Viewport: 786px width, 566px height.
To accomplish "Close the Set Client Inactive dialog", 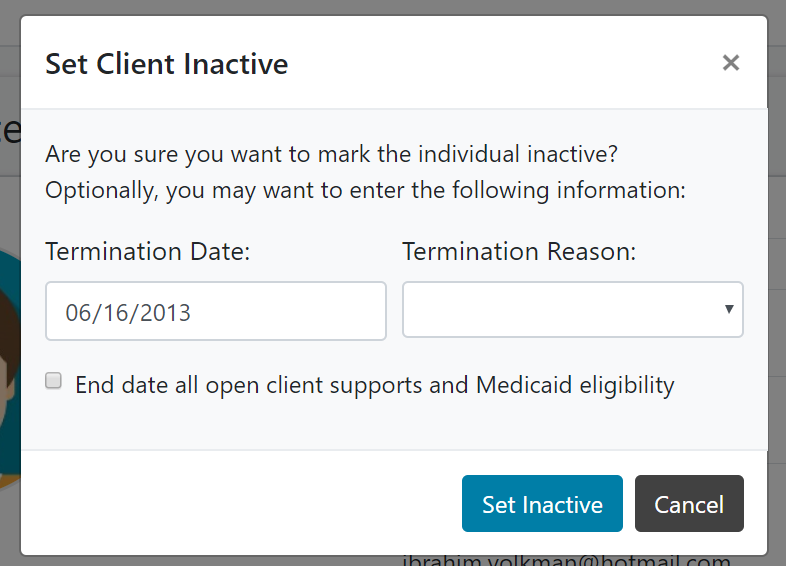I will 731,63.
